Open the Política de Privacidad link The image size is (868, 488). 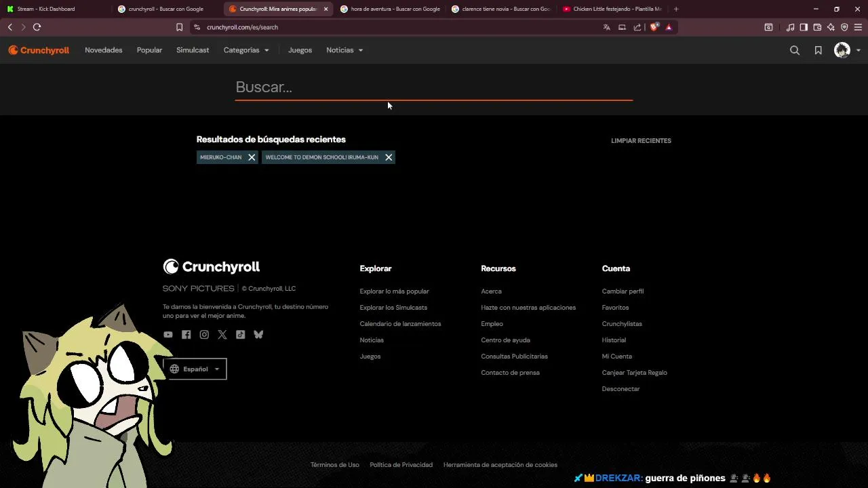(401, 465)
